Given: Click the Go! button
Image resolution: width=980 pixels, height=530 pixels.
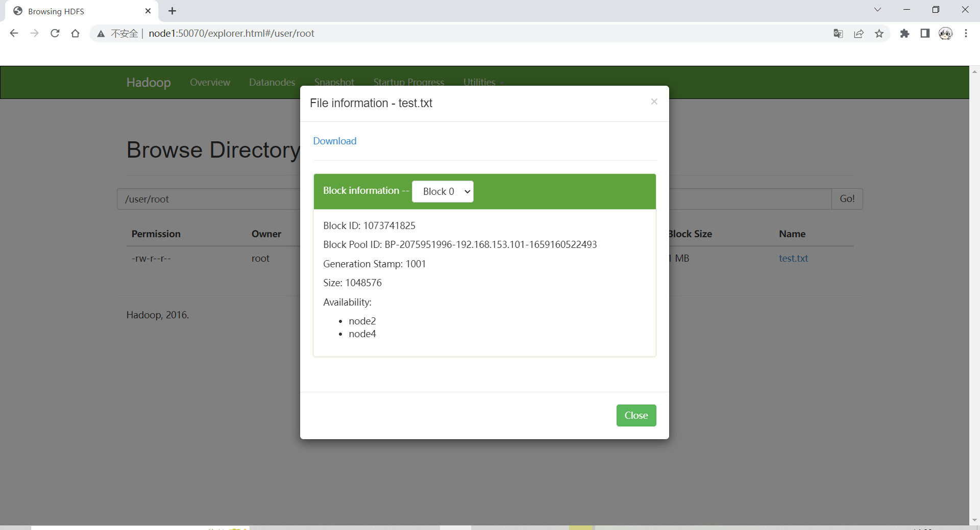Looking at the screenshot, I should (x=847, y=199).
